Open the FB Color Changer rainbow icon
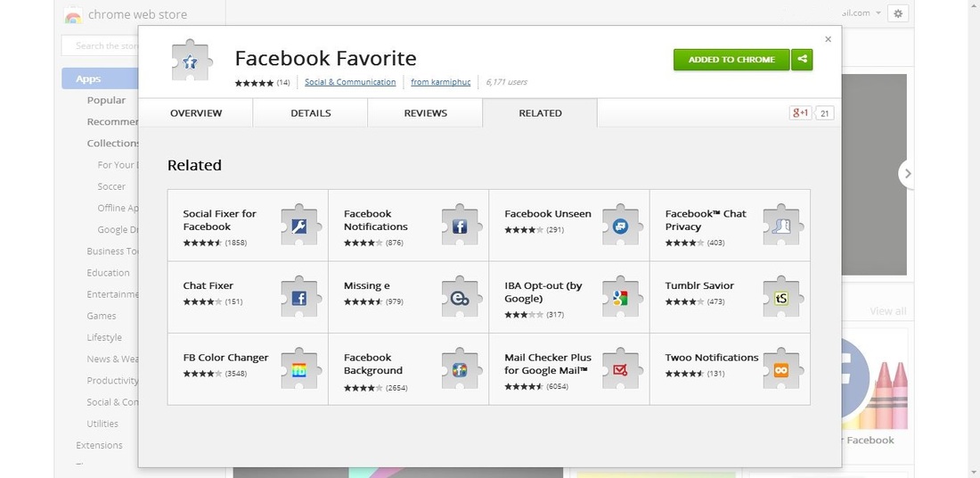 [x=299, y=369]
